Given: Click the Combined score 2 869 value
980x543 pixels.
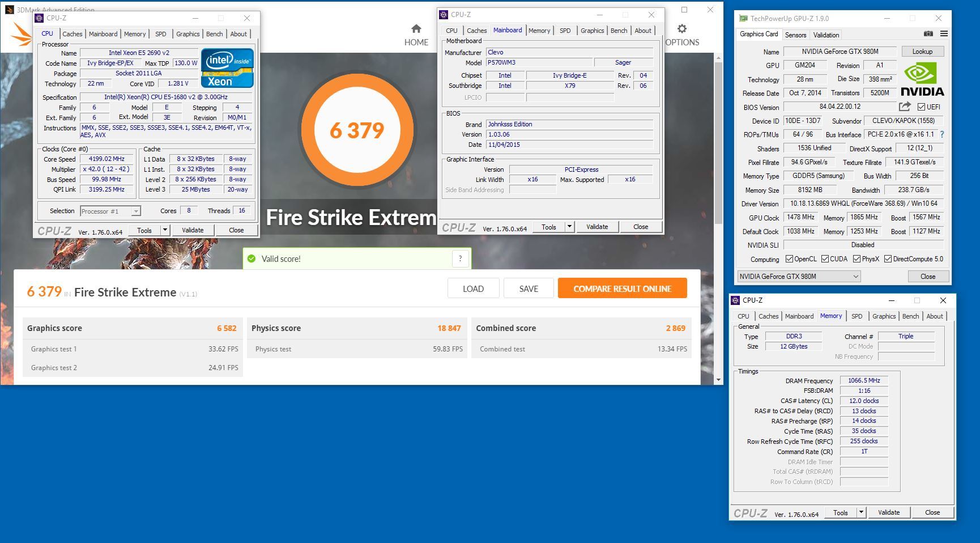Looking at the screenshot, I should click(x=675, y=328).
